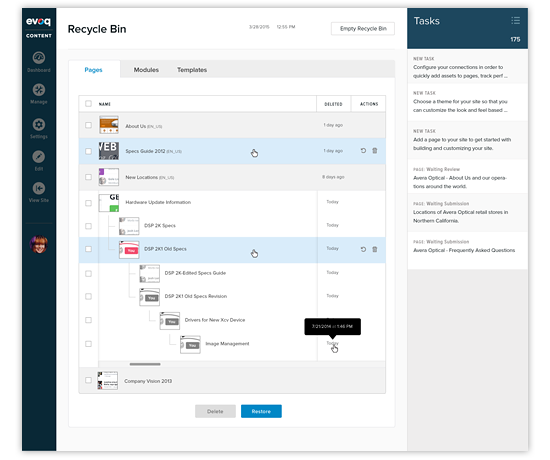The image size is (550, 460).
Task: Select the About Us page name
Action: point(136,126)
